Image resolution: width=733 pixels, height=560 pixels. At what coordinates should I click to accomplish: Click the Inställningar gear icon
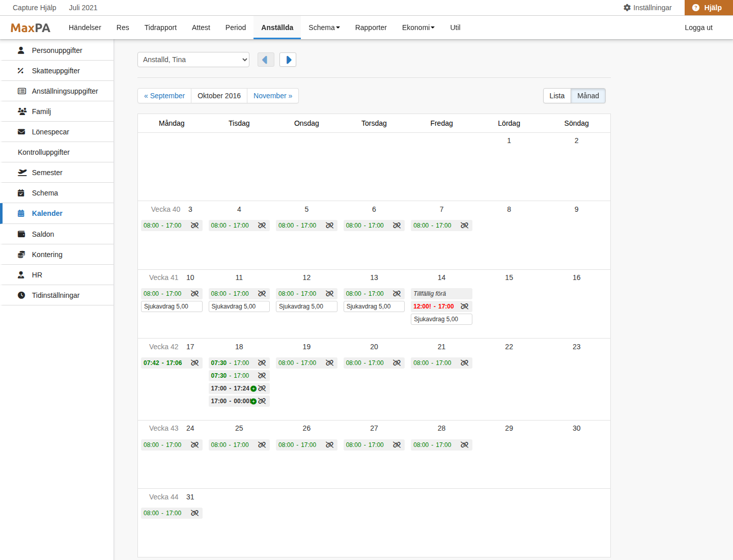tap(627, 8)
